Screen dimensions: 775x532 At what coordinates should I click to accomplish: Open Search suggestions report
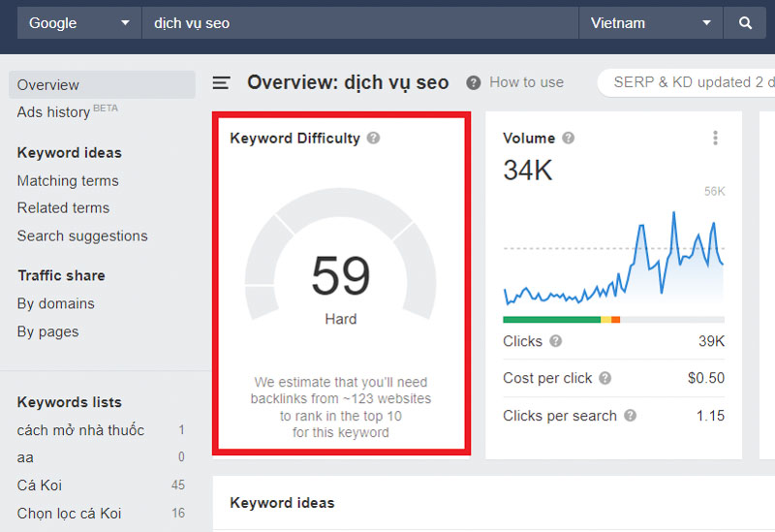click(82, 236)
